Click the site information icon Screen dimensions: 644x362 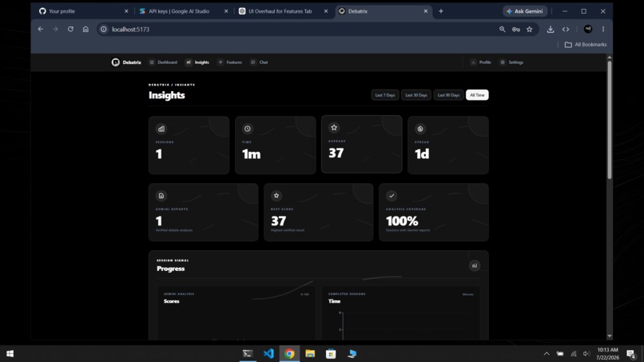pyautogui.click(x=104, y=30)
